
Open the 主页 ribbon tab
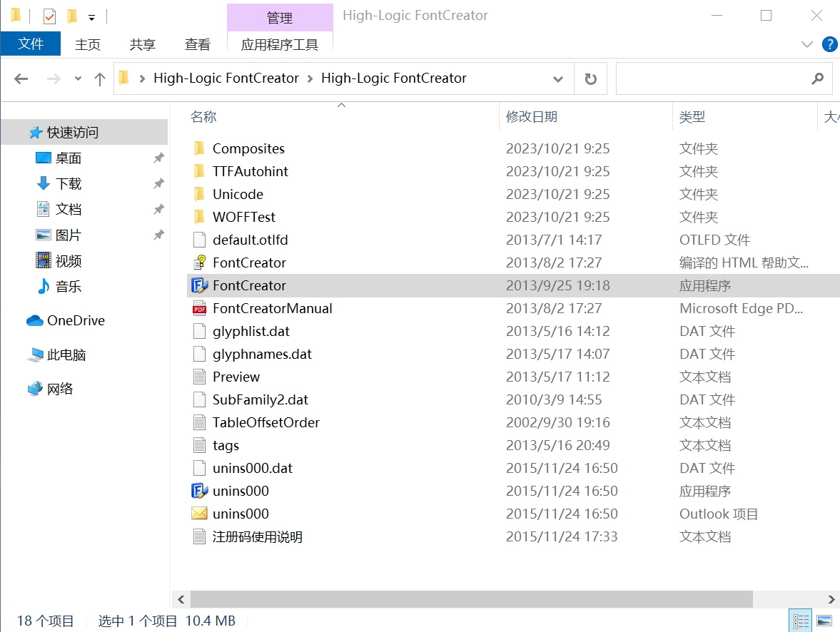pyautogui.click(x=88, y=44)
